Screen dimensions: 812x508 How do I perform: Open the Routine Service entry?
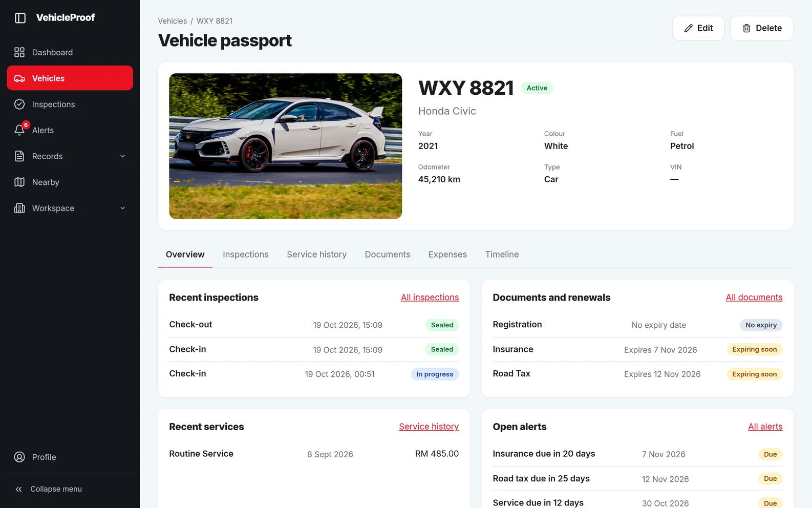pos(314,454)
